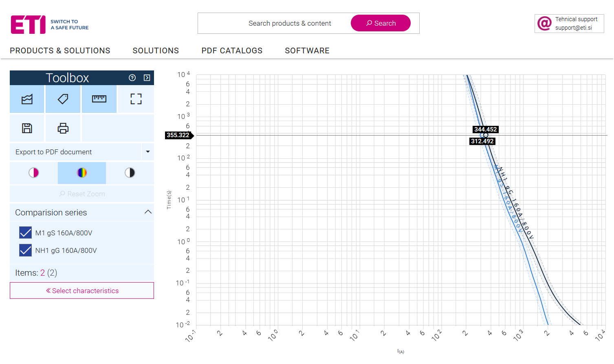Toggle fullscreen chart view icon
This screenshot has width=614, height=364.
coord(136,99)
